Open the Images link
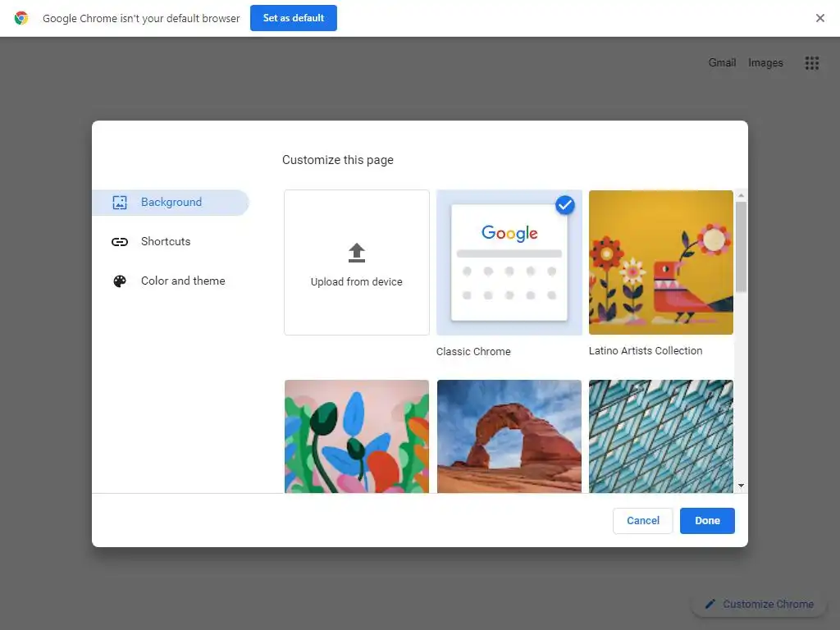Image resolution: width=840 pixels, height=630 pixels. click(x=765, y=62)
